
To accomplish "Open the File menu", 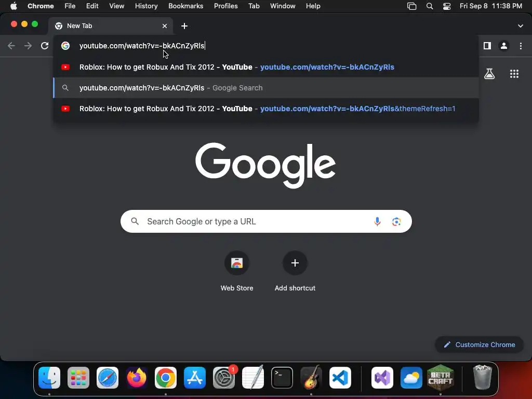I will coord(70,6).
